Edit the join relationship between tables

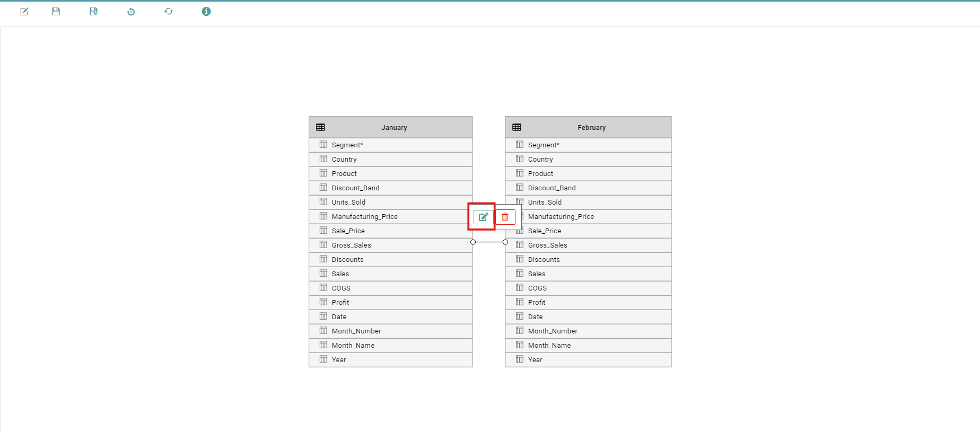pyautogui.click(x=483, y=217)
